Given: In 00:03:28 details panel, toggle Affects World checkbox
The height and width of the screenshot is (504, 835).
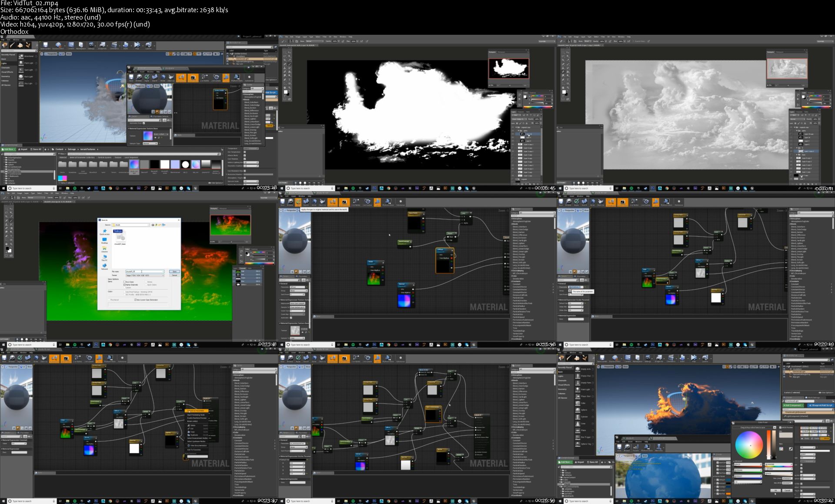Looking at the screenshot, I should point(245,155).
